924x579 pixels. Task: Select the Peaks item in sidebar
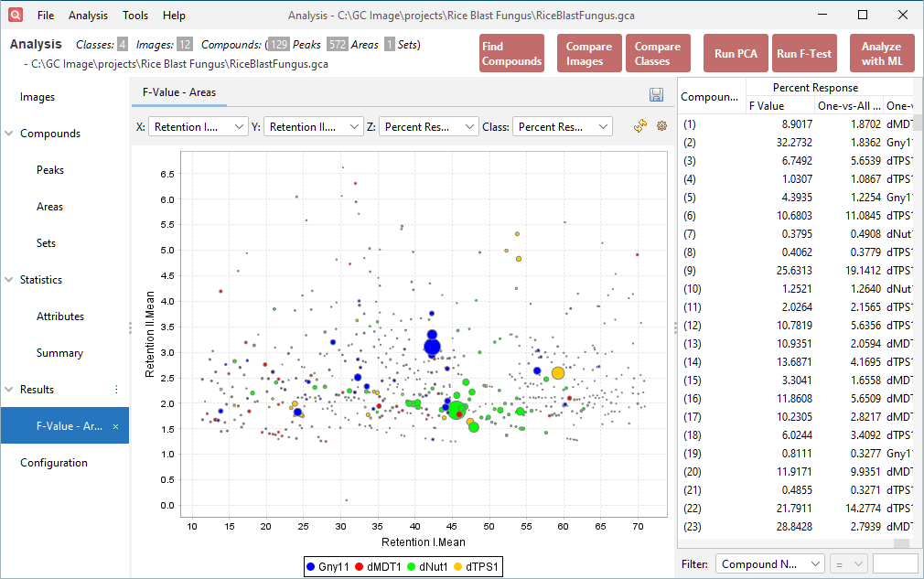click(50, 170)
